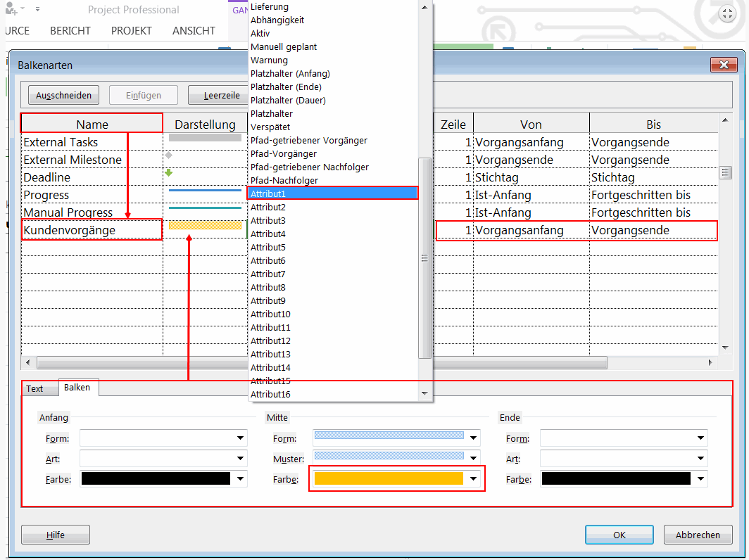749x560 pixels.
Task: Select Attribut1 in the dropdown list
Action: point(333,193)
